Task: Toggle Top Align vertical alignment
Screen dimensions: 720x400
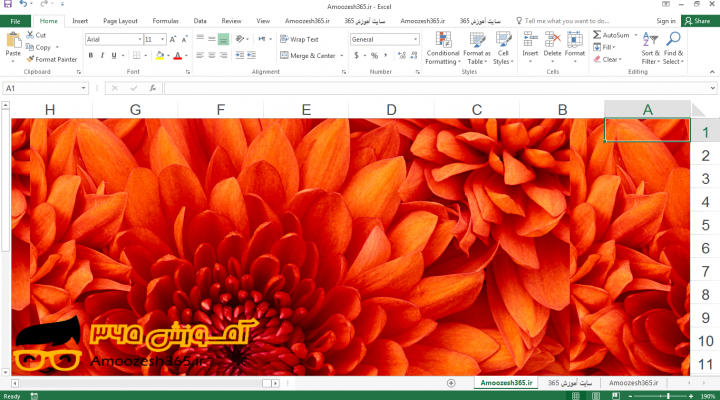Action: coord(200,39)
